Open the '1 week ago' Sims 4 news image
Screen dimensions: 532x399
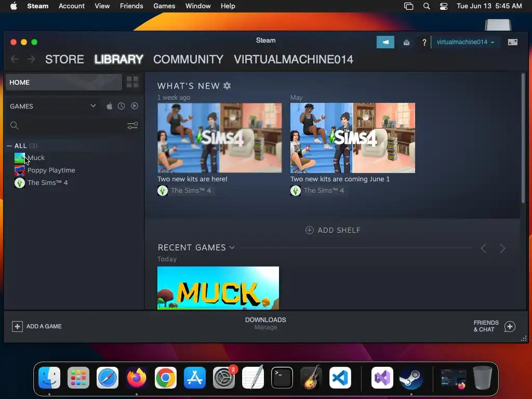pos(220,138)
